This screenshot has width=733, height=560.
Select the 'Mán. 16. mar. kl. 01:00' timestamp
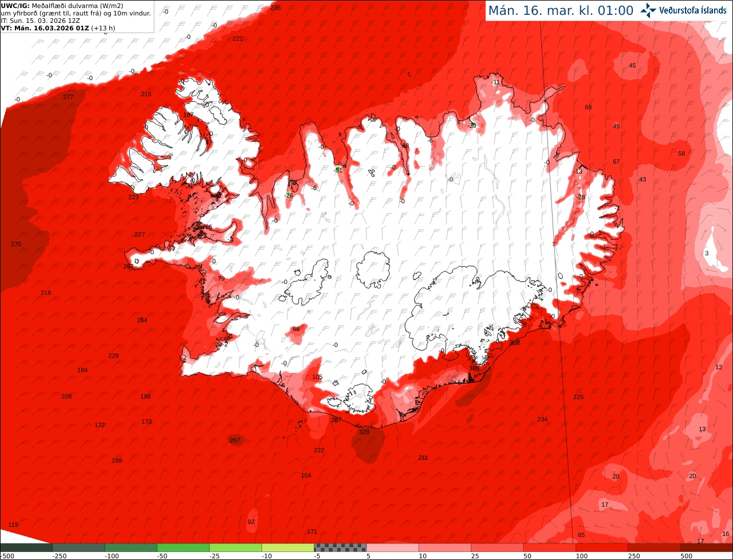point(561,10)
